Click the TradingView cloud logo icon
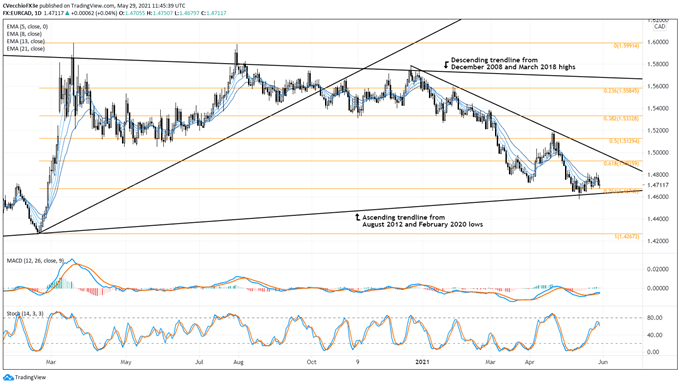680x385 pixels. tap(9, 378)
